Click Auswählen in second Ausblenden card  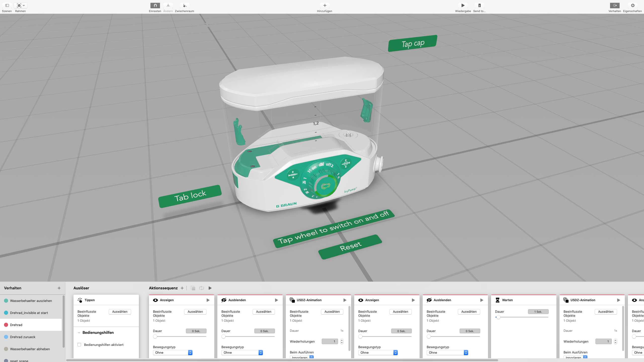[469, 312]
